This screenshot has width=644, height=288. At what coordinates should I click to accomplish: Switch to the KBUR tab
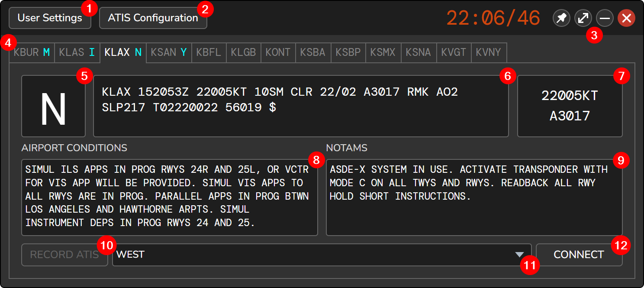tap(32, 53)
